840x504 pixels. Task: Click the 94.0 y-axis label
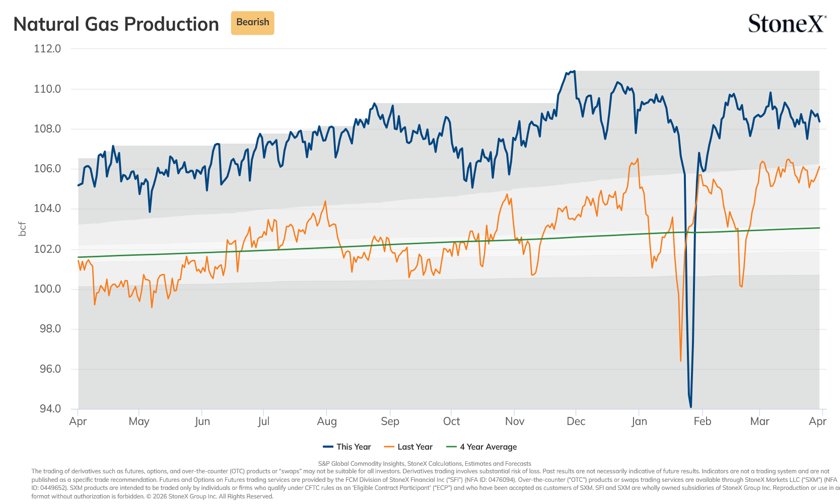click(50, 408)
